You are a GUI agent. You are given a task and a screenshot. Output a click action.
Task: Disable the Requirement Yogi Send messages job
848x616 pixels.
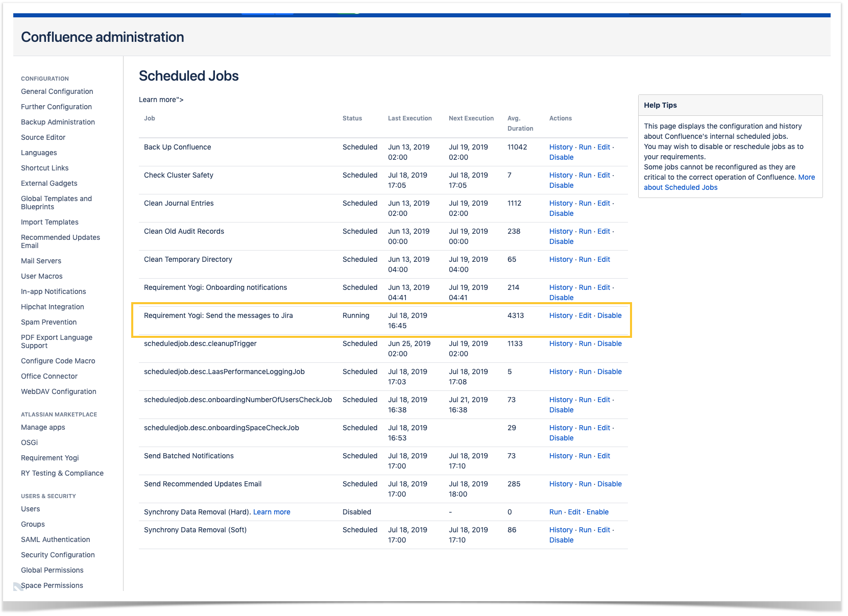pyautogui.click(x=610, y=315)
